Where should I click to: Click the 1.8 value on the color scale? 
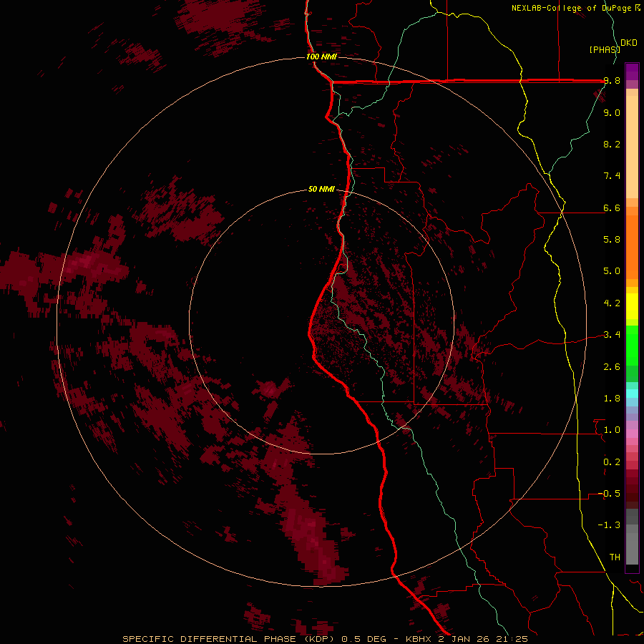612,398
